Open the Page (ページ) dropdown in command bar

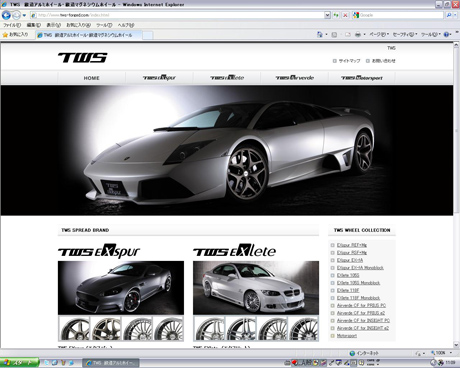[379, 34]
